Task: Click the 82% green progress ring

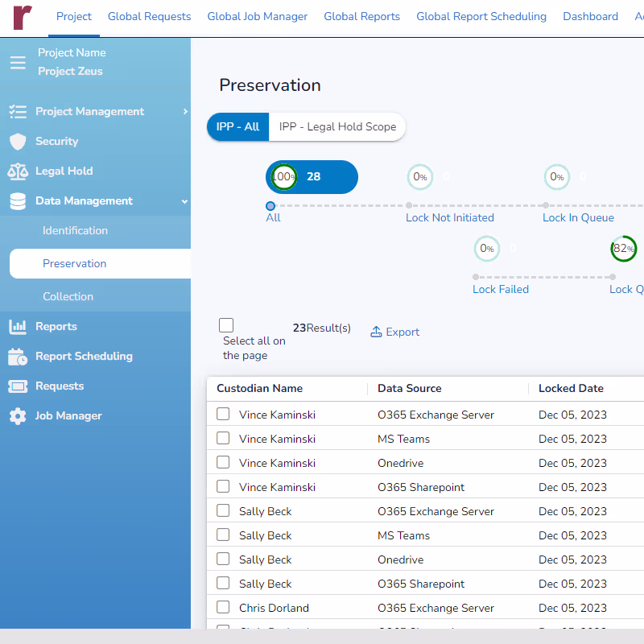Action: pos(623,249)
